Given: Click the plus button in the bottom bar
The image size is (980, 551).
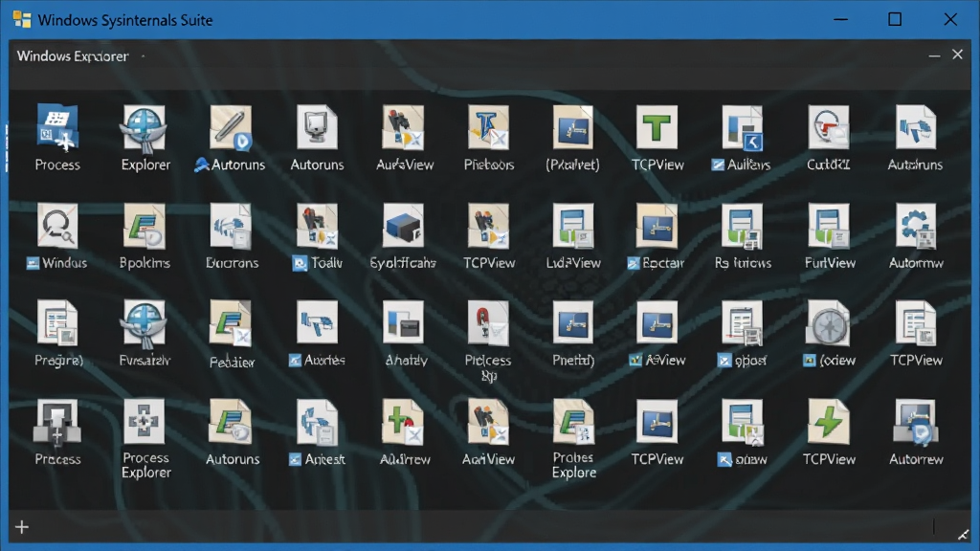Looking at the screenshot, I should click(x=22, y=527).
